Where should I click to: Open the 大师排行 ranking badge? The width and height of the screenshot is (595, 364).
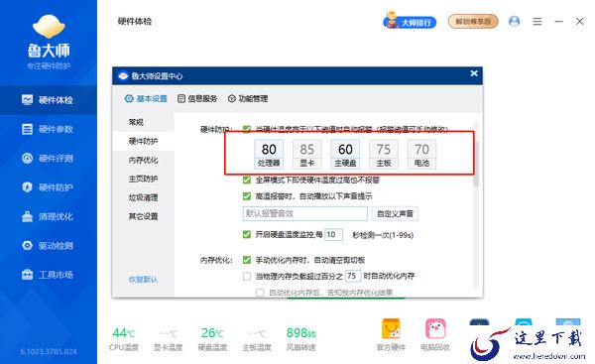410,21
